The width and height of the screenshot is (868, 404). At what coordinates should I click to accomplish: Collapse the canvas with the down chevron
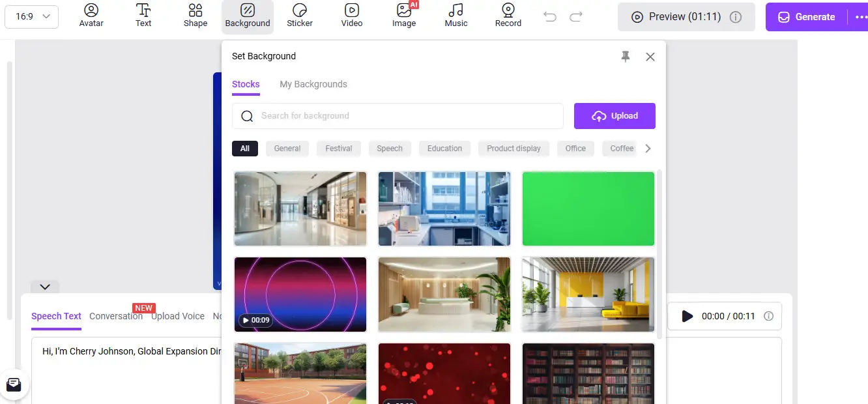click(45, 287)
